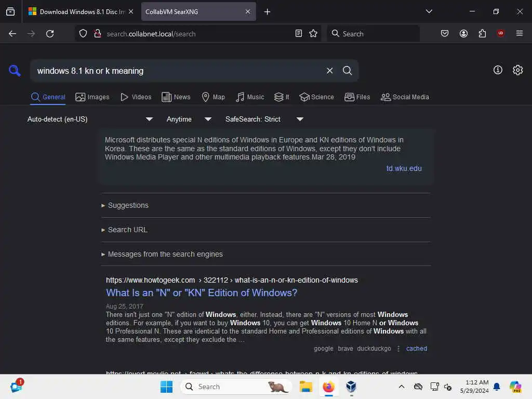
Task: Open Firefox account icon
Action: 463,33
